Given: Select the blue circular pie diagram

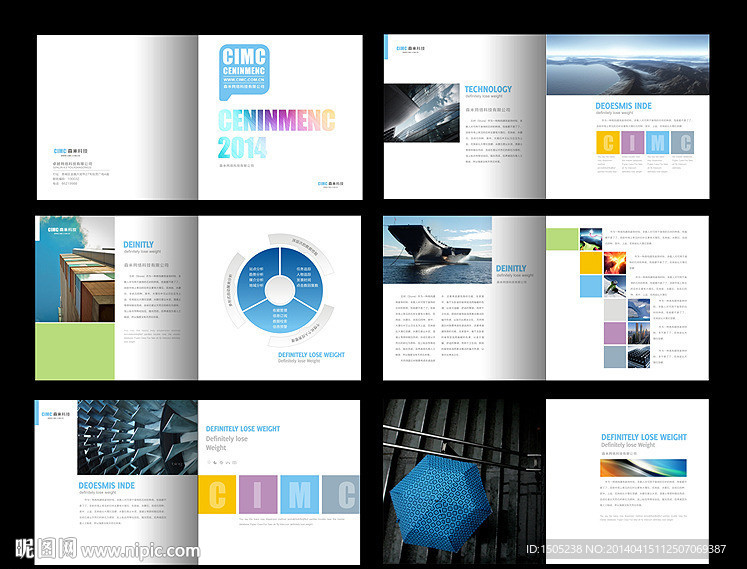Looking at the screenshot, I should point(280,289).
